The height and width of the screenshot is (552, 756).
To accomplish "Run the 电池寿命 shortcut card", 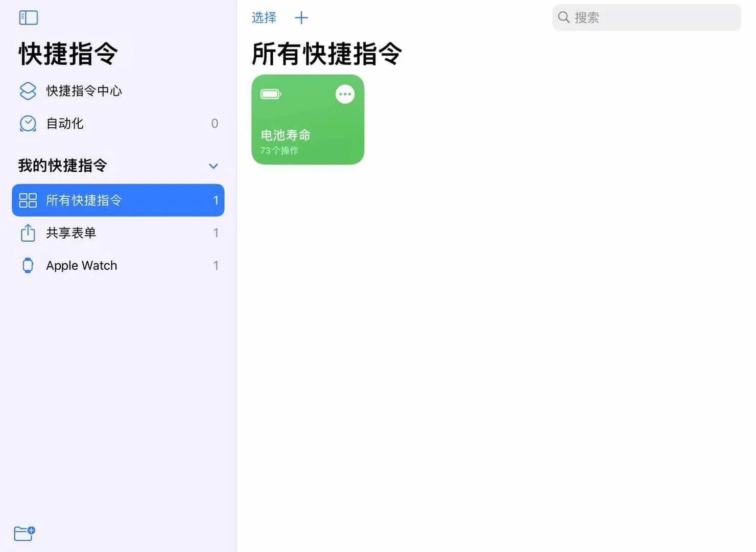I will pos(308,120).
